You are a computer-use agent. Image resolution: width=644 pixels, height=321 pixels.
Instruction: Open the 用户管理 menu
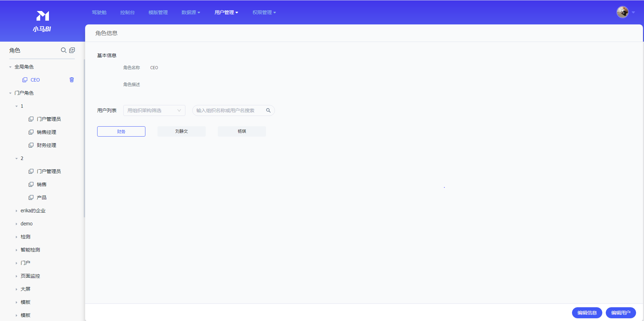coord(226,12)
